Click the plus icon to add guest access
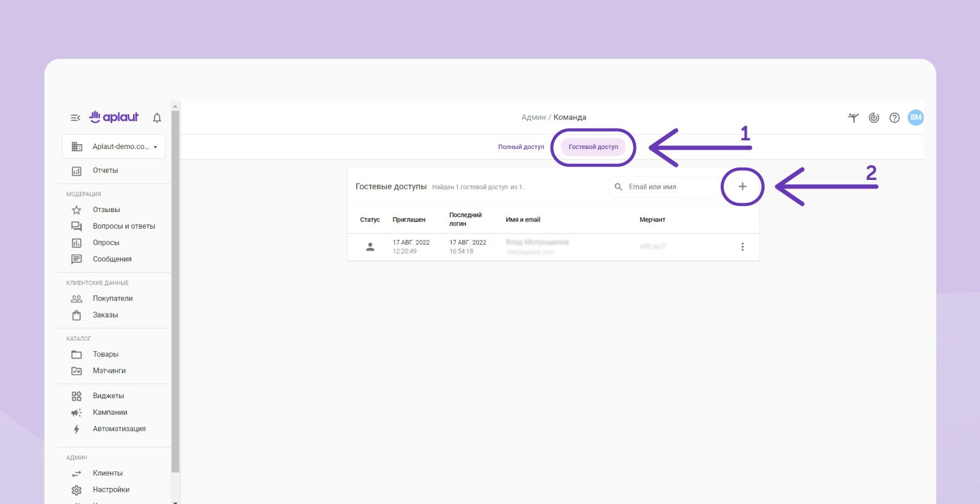980x504 pixels. click(742, 186)
